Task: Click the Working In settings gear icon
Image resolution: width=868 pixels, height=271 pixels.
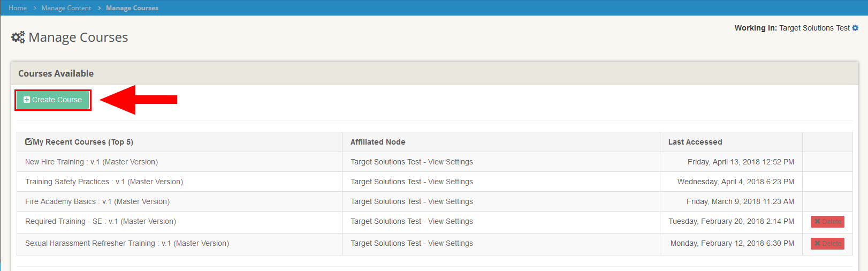Action: pyautogui.click(x=855, y=28)
